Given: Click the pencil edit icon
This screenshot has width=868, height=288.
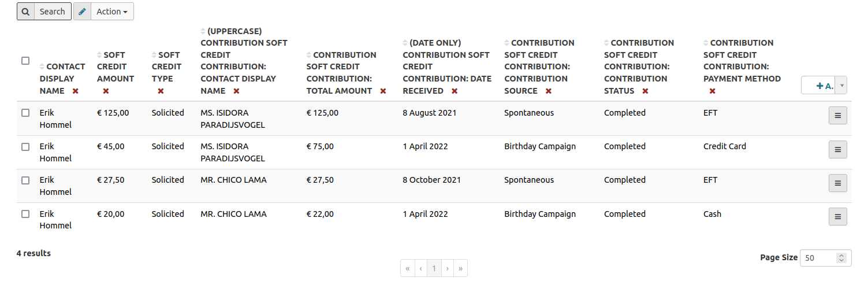Looking at the screenshot, I should (83, 12).
